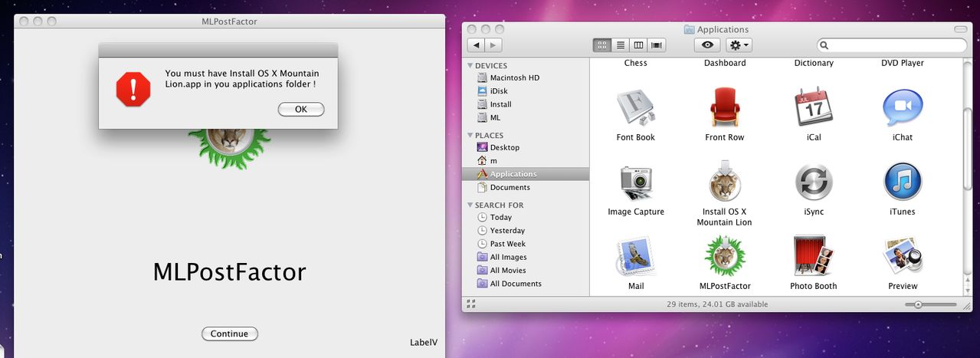Collapse the DEVICES sidebar section
980x358 pixels.
coord(470,66)
